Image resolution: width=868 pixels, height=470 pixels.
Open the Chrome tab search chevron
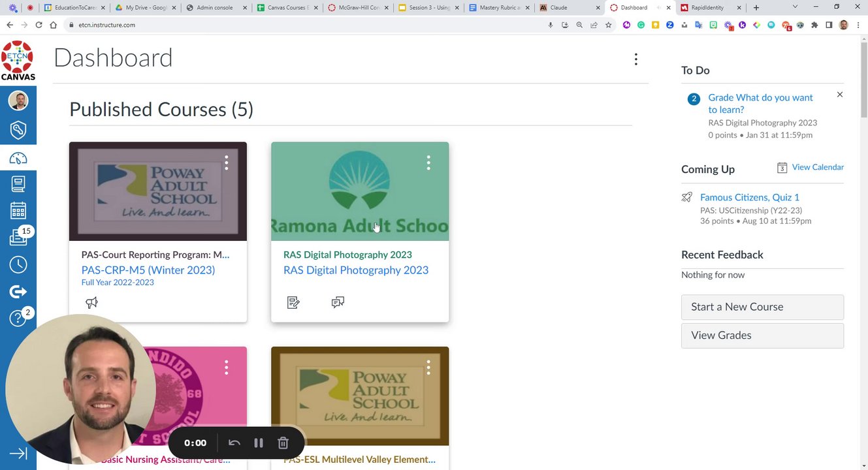click(795, 7)
